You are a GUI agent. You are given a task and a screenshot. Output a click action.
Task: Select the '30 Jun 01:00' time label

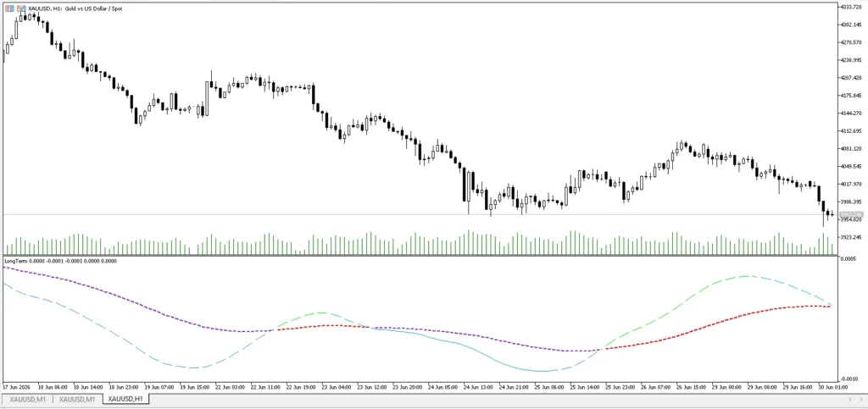point(832,387)
